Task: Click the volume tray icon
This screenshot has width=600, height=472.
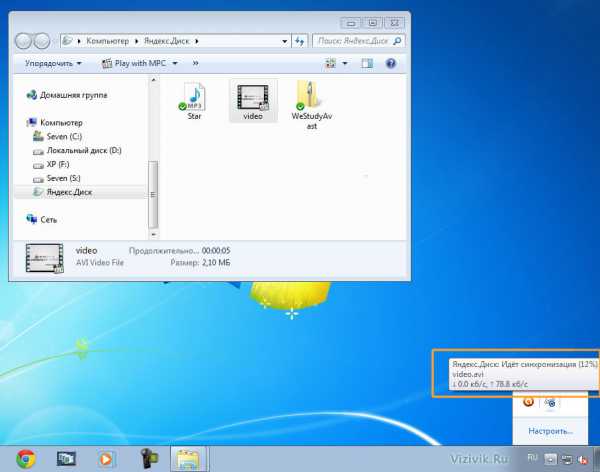Action: 583,459
